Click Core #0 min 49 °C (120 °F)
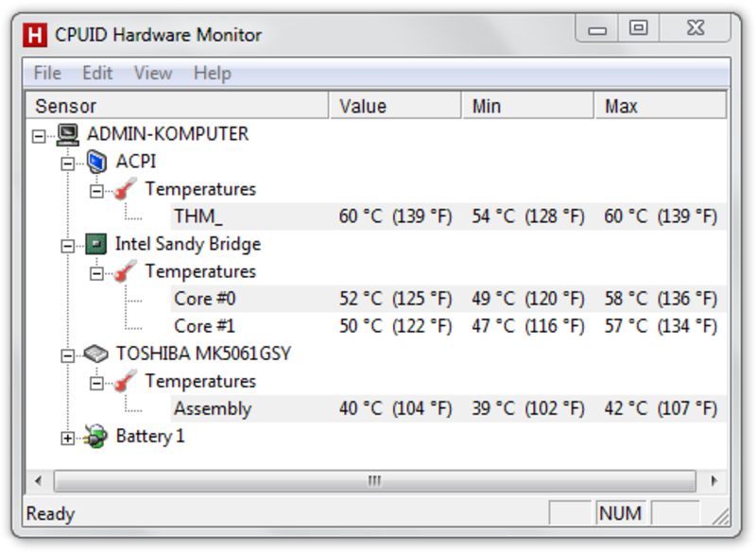756x552 pixels. [528, 299]
